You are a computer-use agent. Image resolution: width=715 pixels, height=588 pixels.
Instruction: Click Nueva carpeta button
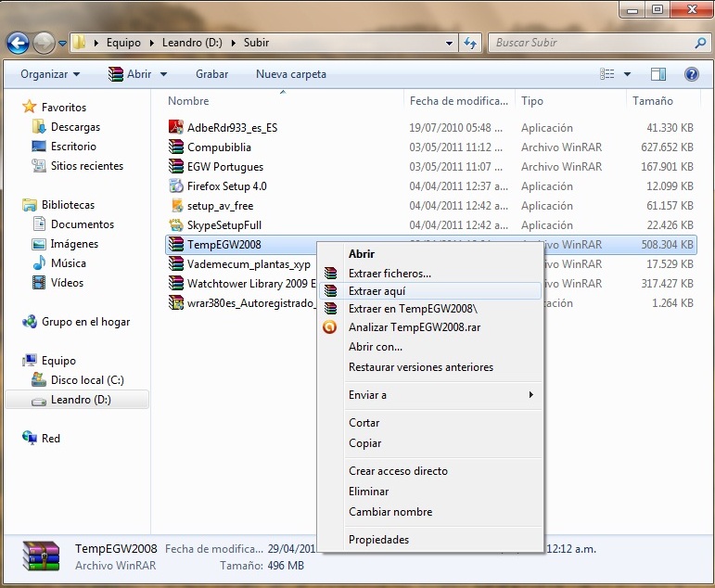[291, 74]
